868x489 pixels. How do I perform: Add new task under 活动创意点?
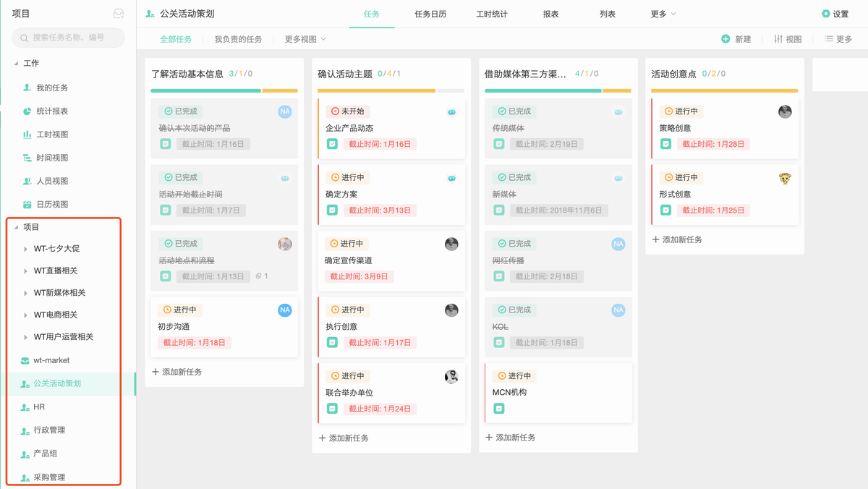[x=677, y=239]
